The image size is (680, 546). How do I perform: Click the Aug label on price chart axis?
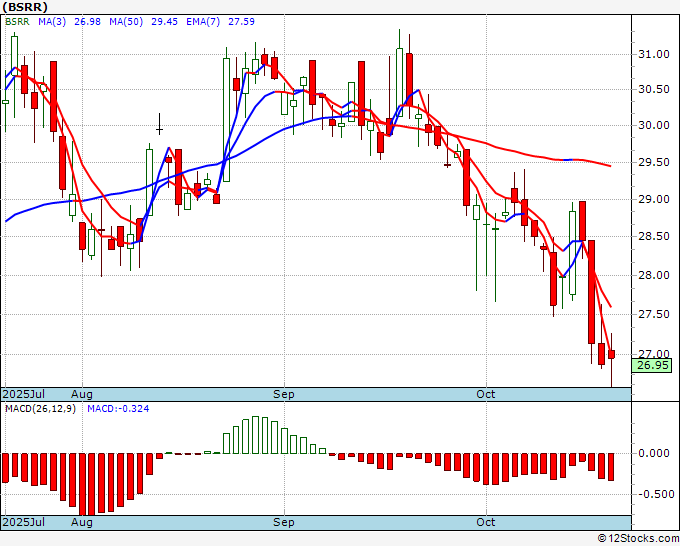[82, 394]
